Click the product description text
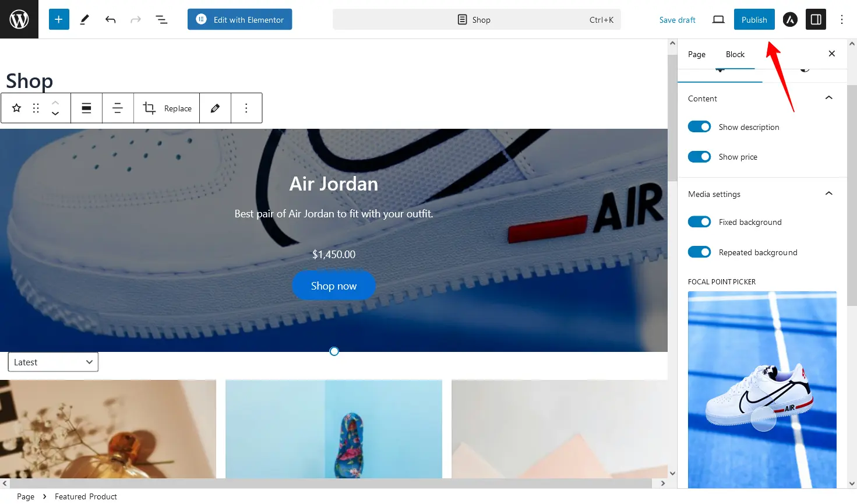The width and height of the screenshot is (857, 504). 334,213
